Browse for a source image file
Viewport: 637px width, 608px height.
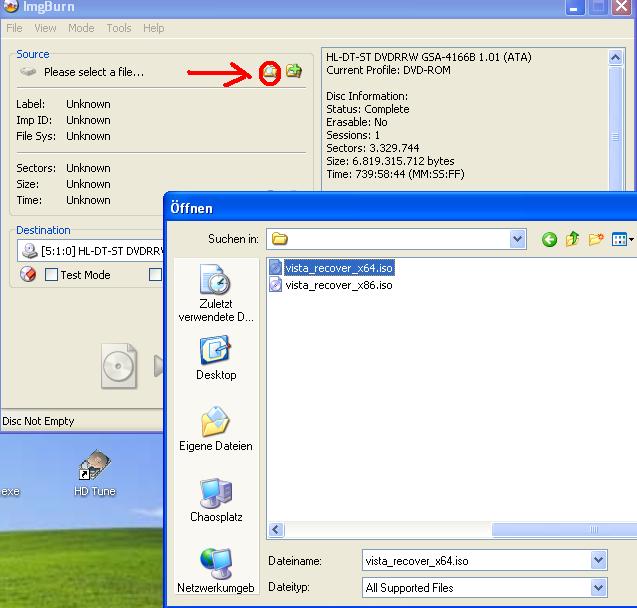click(270, 72)
